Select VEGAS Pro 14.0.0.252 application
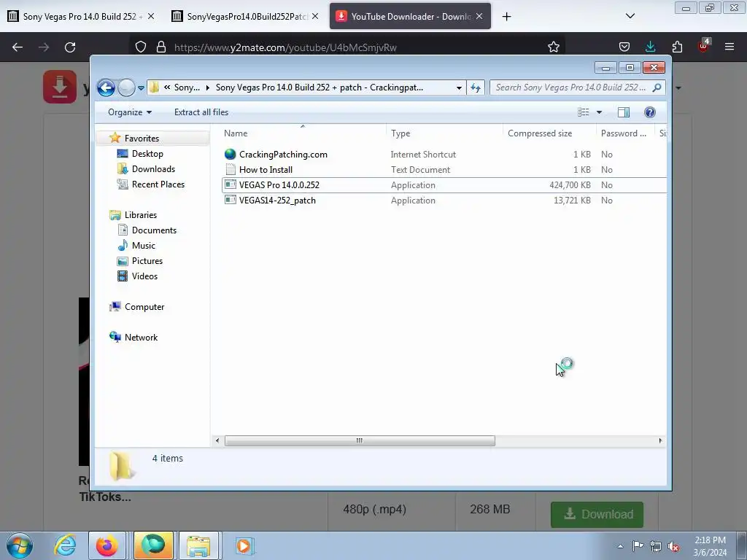Viewport: 747px width, 560px height. tap(279, 184)
